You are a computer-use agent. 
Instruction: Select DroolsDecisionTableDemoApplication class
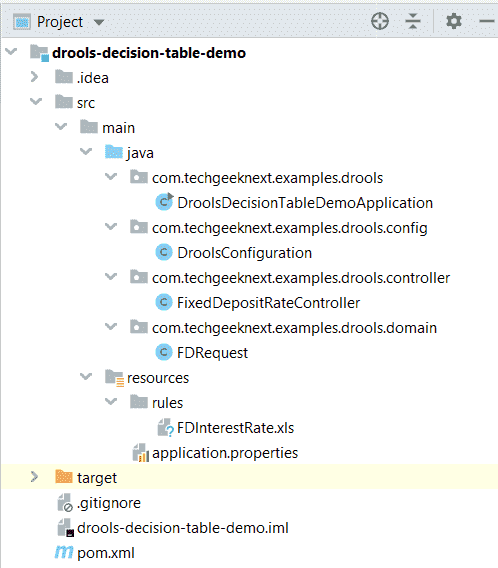click(305, 203)
